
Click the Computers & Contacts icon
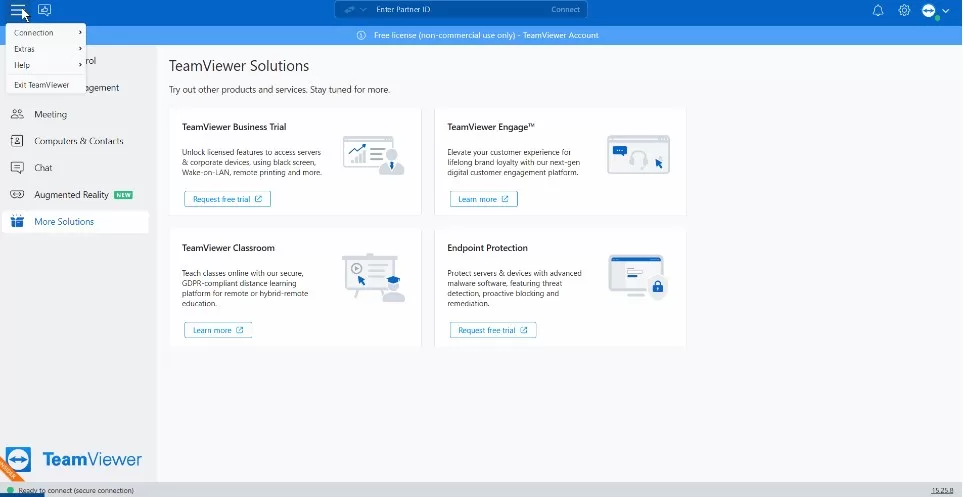pos(17,141)
